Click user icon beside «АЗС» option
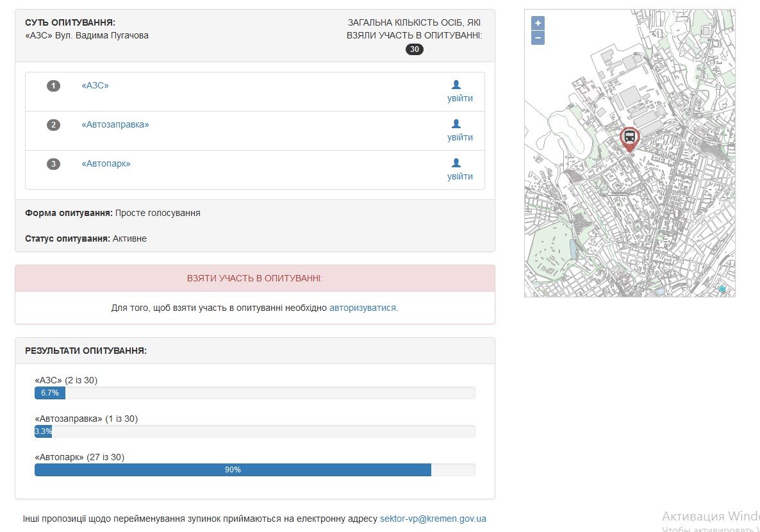This screenshot has width=760, height=532. click(x=456, y=85)
